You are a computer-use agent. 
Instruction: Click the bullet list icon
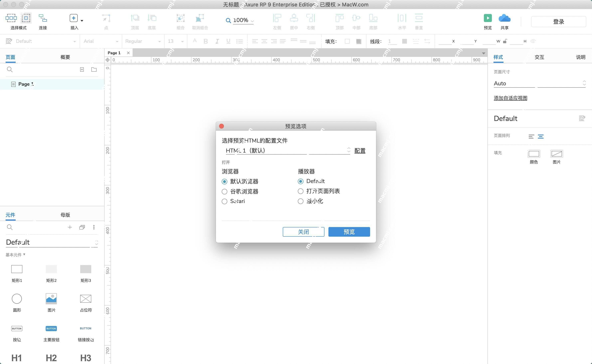(240, 41)
